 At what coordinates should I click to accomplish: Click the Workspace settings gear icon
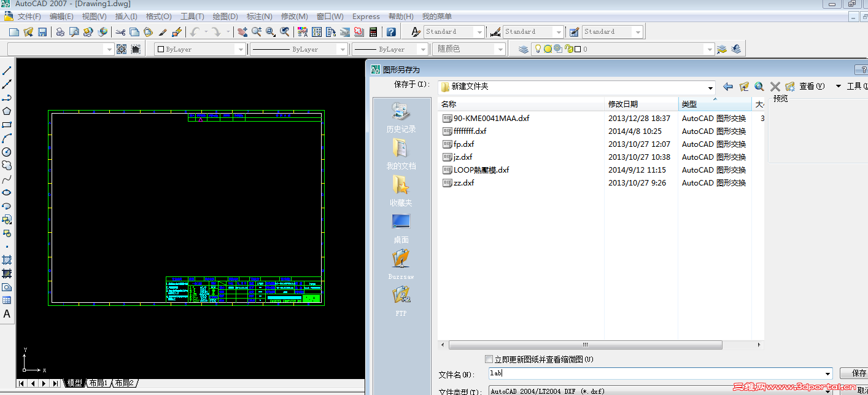(x=121, y=49)
